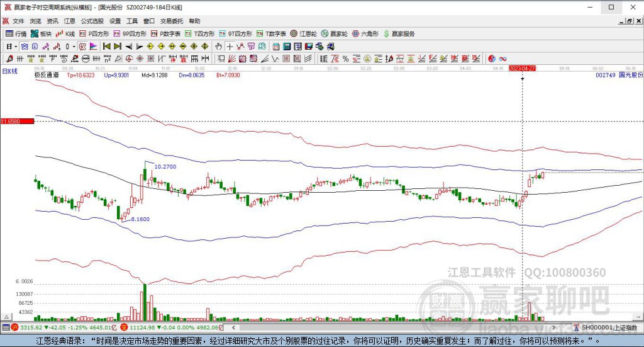Step chart left with black left arrow
This screenshot has height=347, width=644.
coord(128,47)
